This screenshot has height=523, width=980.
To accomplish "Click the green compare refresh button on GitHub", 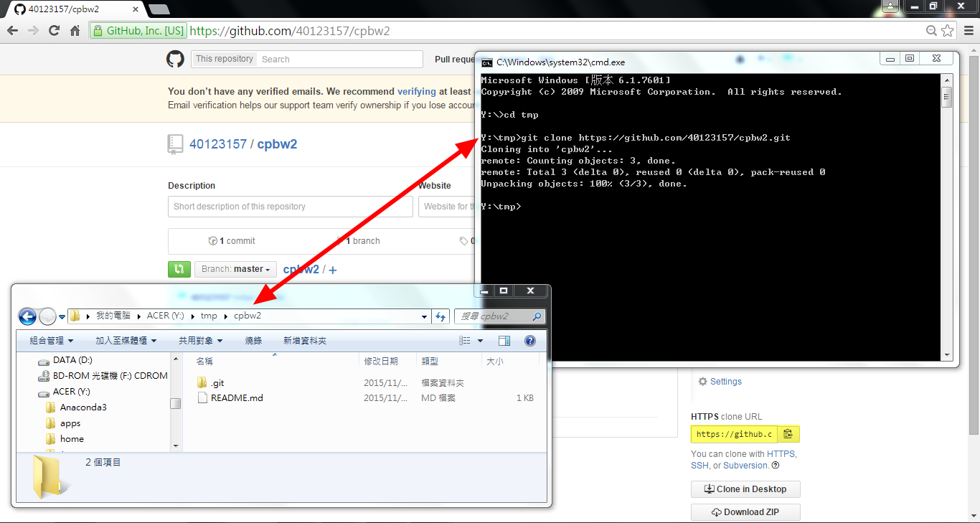I will point(179,270).
